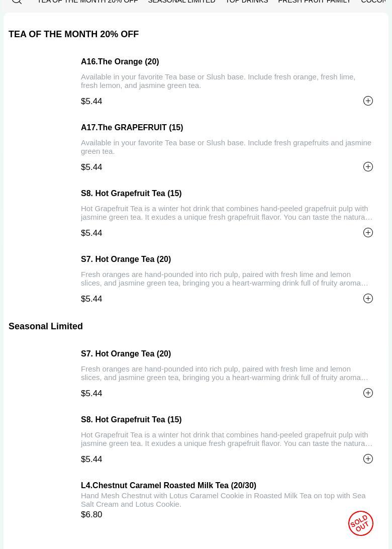Open the A16.The Orange (20) item title

click(x=120, y=62)
